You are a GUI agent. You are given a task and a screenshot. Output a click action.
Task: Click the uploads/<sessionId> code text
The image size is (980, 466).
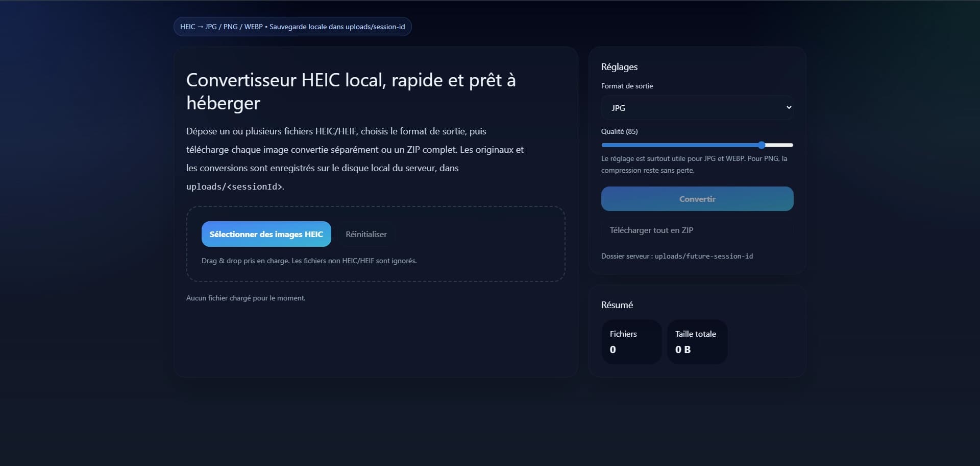[234, 187]
